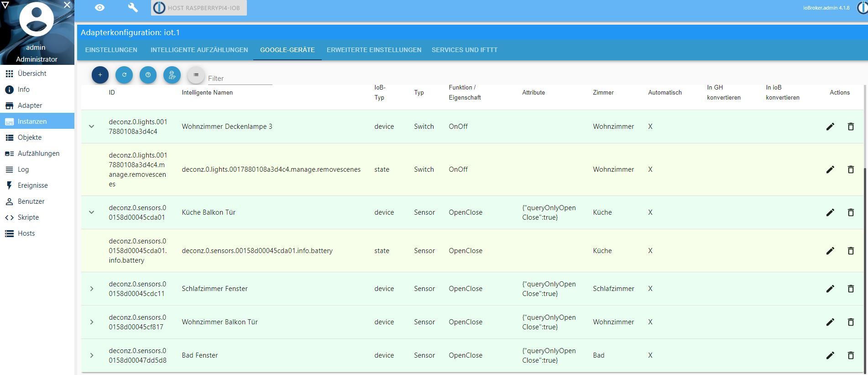Edit the Küche Balkon Tür device
Viewport: 868px width, 375px height.
tap(830, 212)
